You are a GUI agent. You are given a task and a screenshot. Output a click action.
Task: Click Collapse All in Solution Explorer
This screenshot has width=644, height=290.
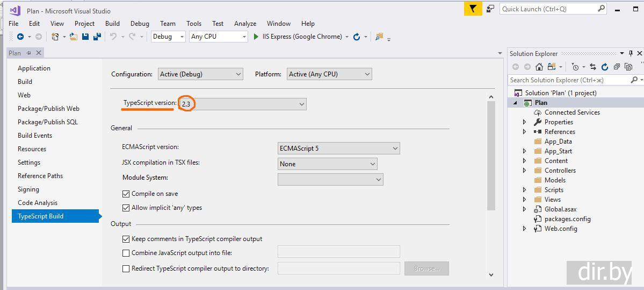616,67
